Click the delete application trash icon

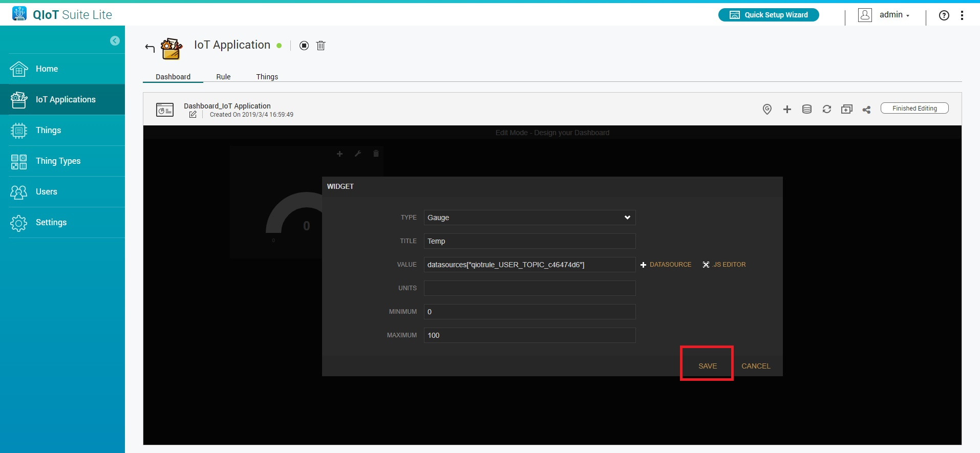321,46
